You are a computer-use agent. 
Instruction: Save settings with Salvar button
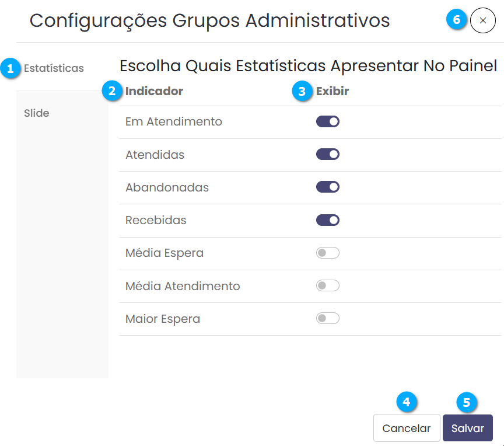(x=468, y=428)
